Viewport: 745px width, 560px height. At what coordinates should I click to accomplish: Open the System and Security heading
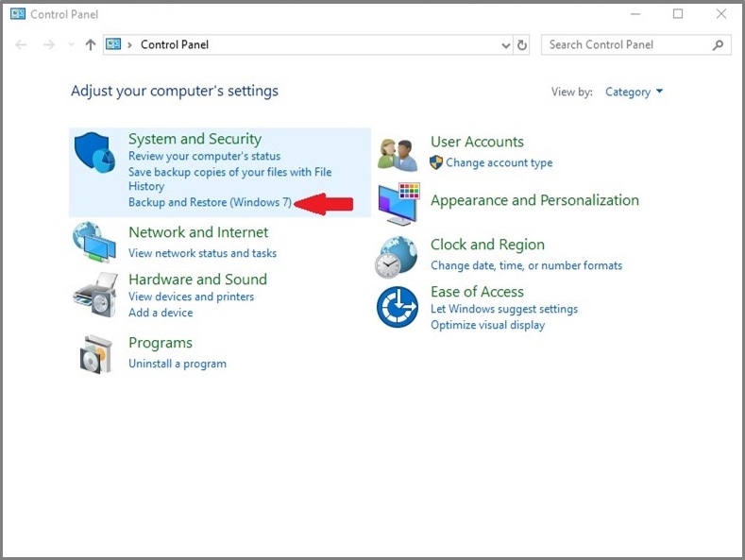195,139
